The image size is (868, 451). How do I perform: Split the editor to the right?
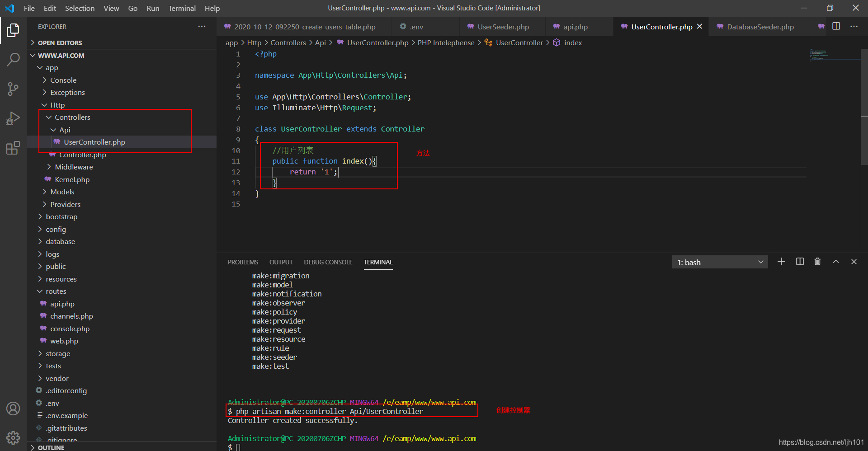point(836,26)
